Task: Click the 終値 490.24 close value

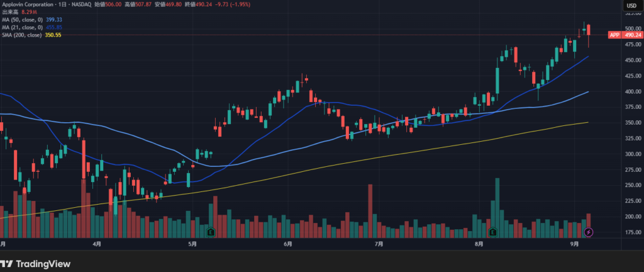Action: tap(199, 4)
